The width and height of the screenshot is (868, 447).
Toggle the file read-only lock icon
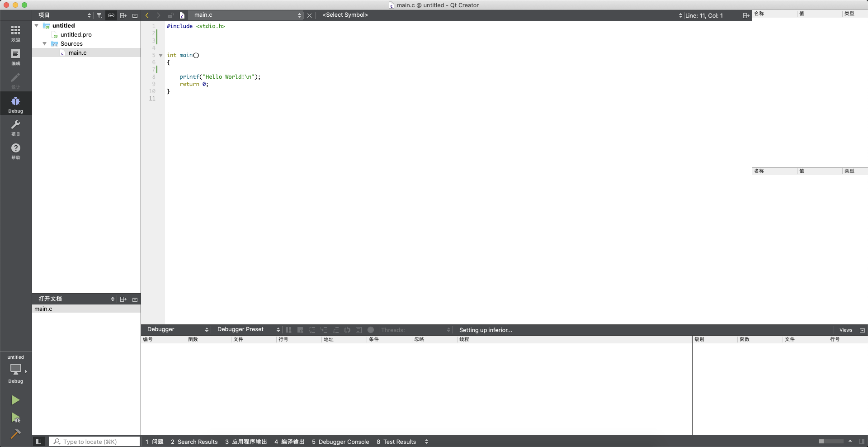point(170,15)
